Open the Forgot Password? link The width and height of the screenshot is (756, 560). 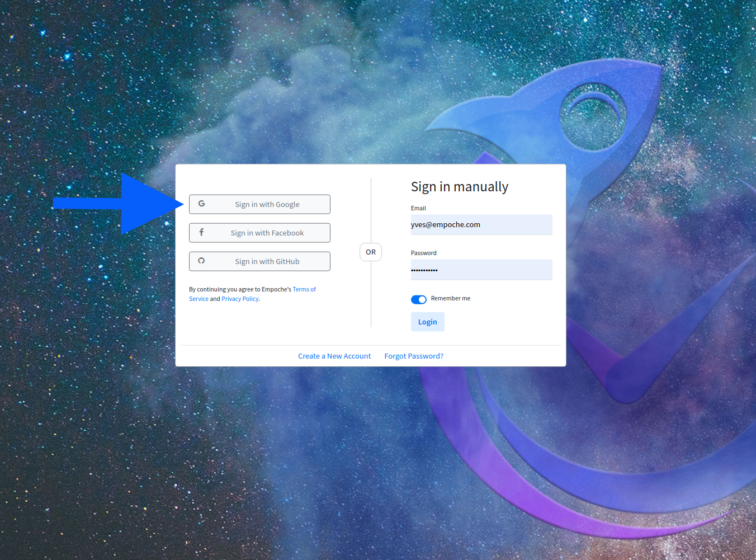tap(414, 356)
